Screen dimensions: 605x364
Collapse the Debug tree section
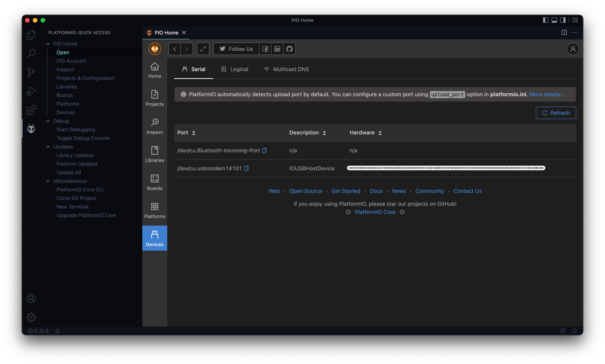click(x=48, y=121)
